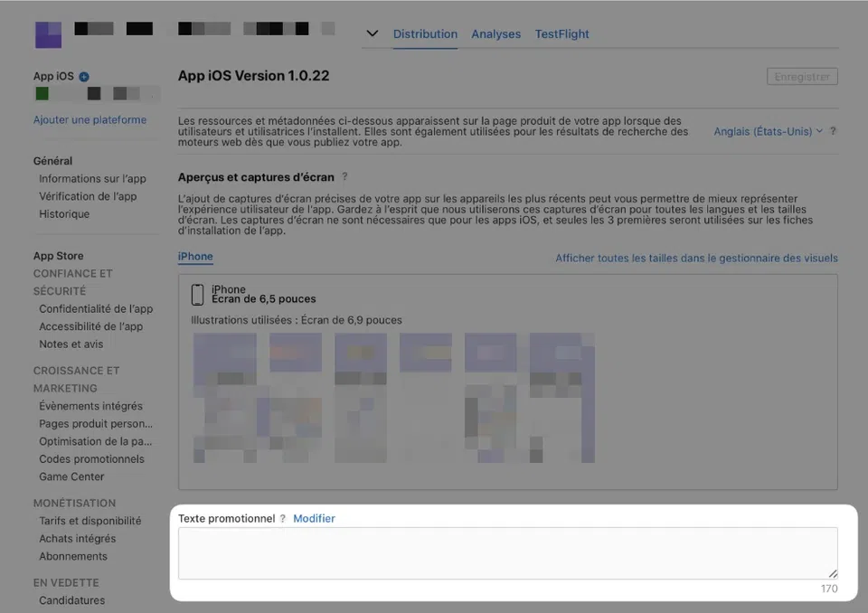Image resolution: width=868 pixels, height=613 pixels.
Task: Click the purple app icon
Action: [48, 35]
